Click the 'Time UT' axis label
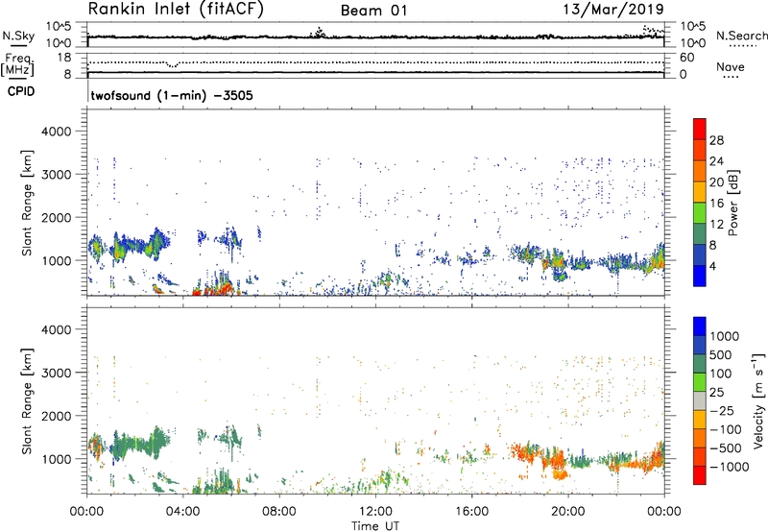 pos(375,526)
